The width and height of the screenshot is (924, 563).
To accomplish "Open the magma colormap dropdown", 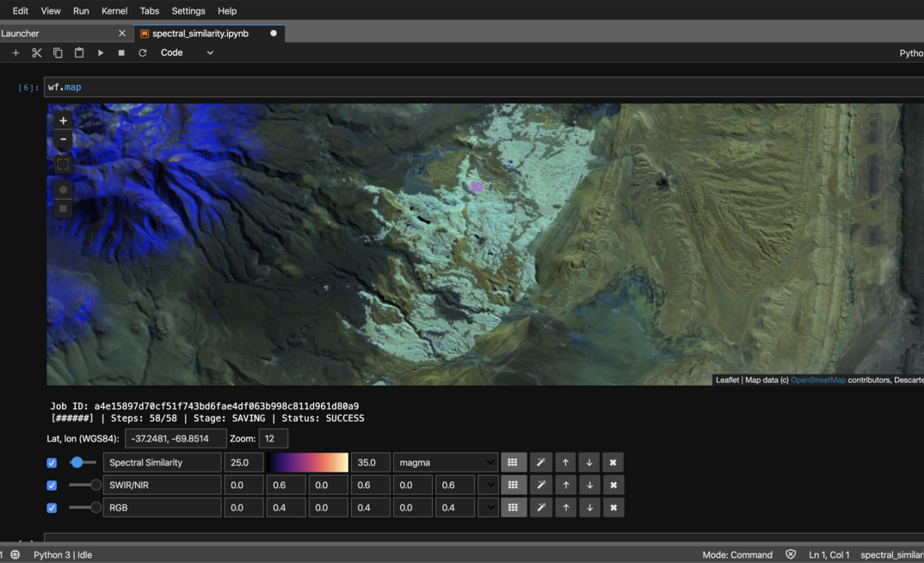I will click(445, 462).
